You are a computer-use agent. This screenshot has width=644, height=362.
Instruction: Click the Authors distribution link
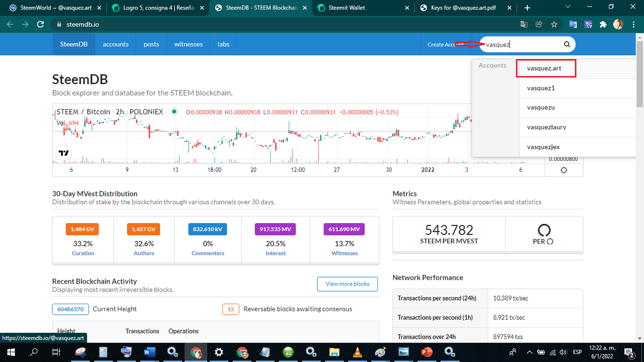coord(144,253)
